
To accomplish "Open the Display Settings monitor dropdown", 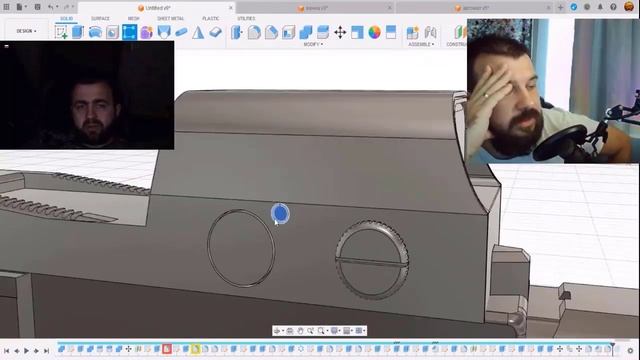I will (x=336, y=331).
